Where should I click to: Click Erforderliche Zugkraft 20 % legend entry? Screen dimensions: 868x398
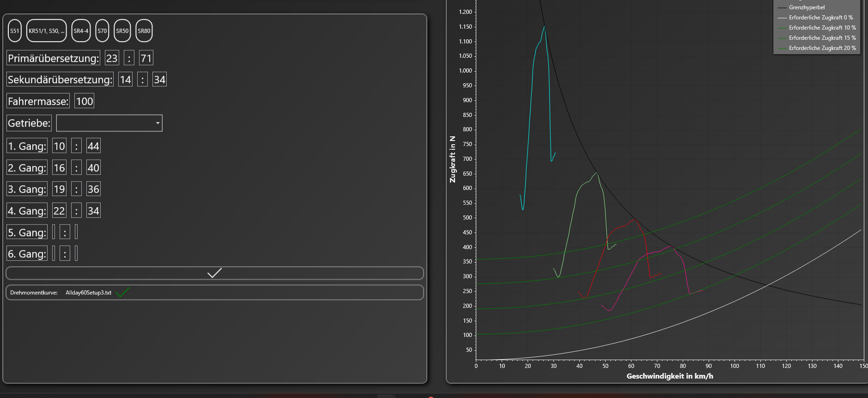(822, 48)
